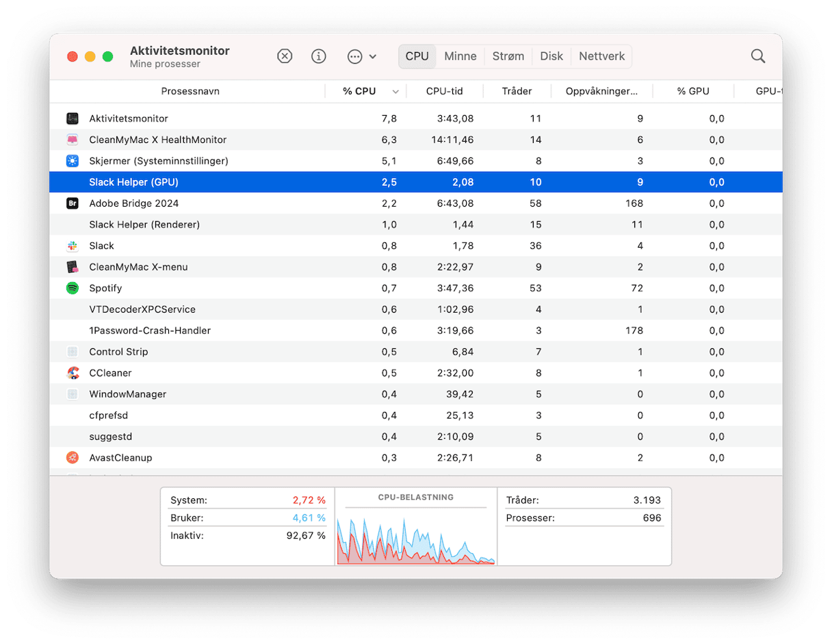Viewport: 832px width, 644px height.
Task: Sort by Prosessnavn column header
Action: coord(190,91)
